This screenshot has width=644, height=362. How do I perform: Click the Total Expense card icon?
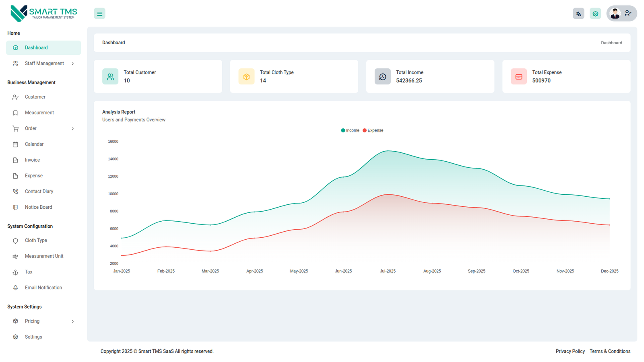click(x=518, y=76)
